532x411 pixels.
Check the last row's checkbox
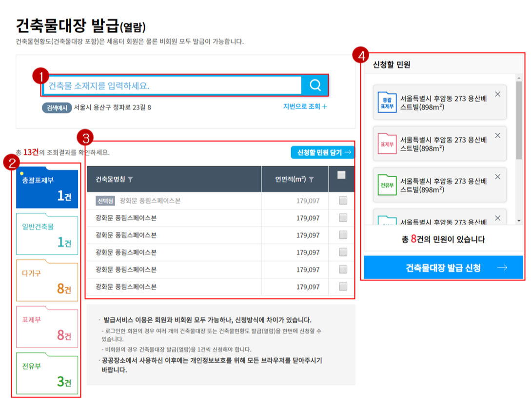point(343,287)
